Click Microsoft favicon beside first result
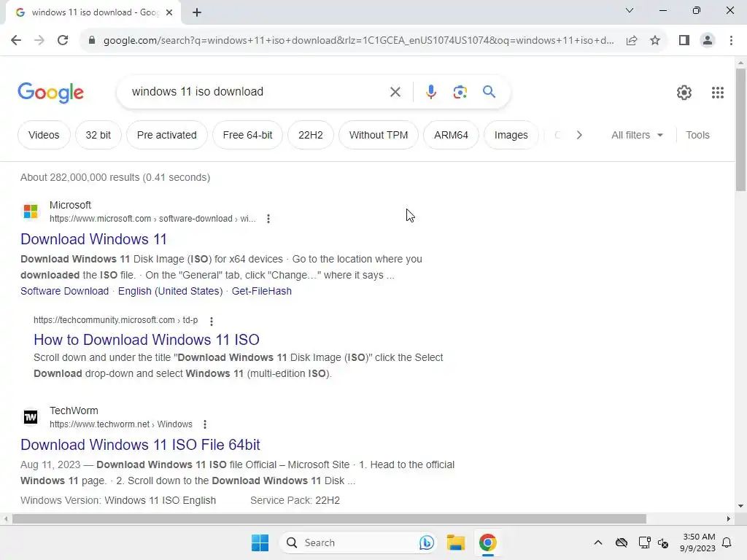Image resolution: width=747 pixels, height=560 pixels. coord(31,211)
